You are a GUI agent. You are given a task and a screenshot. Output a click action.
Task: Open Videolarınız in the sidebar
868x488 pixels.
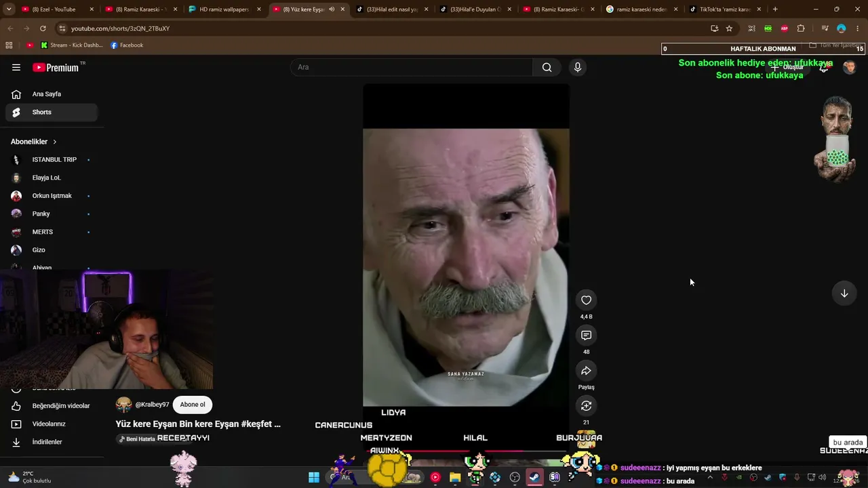(52, 424)
